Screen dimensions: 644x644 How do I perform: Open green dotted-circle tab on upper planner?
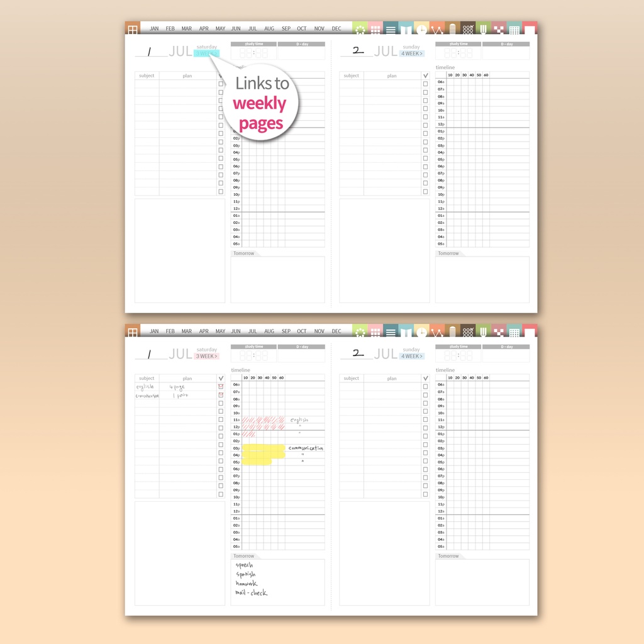click(x=360, y=28)
